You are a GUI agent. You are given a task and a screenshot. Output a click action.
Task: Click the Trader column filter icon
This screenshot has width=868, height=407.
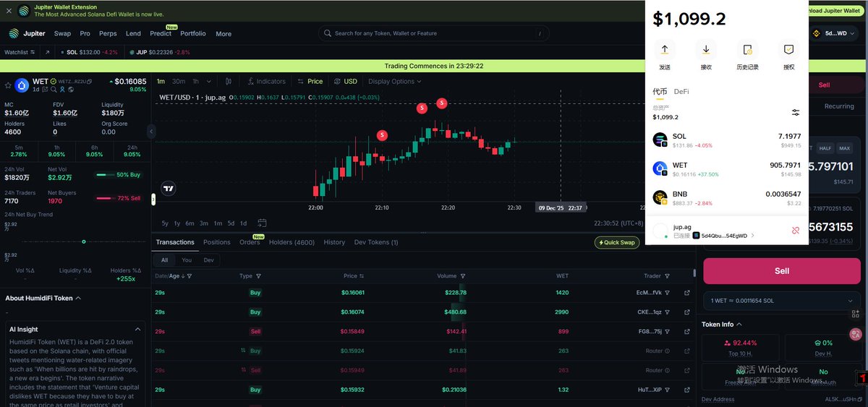668,276
